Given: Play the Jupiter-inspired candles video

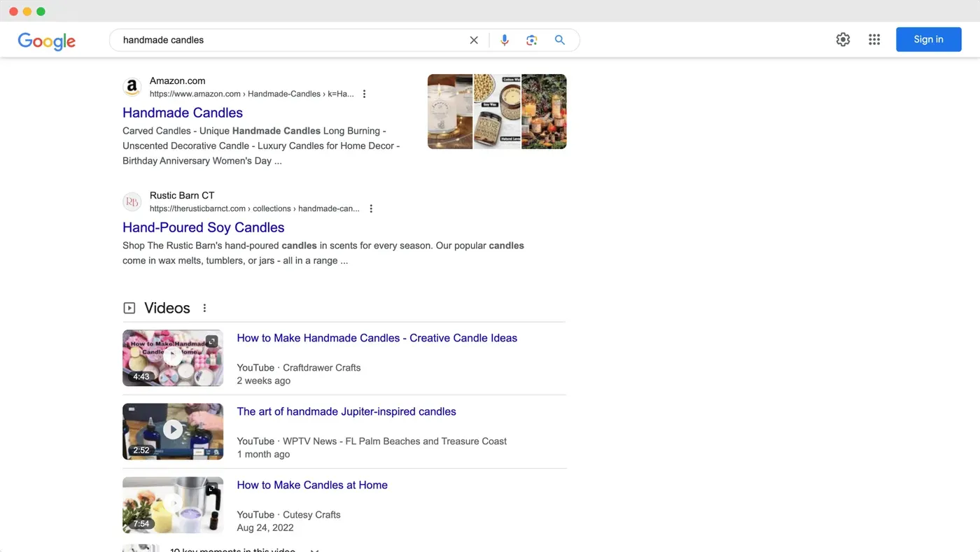Looking at the screenshot, I should tap(173, 430).
